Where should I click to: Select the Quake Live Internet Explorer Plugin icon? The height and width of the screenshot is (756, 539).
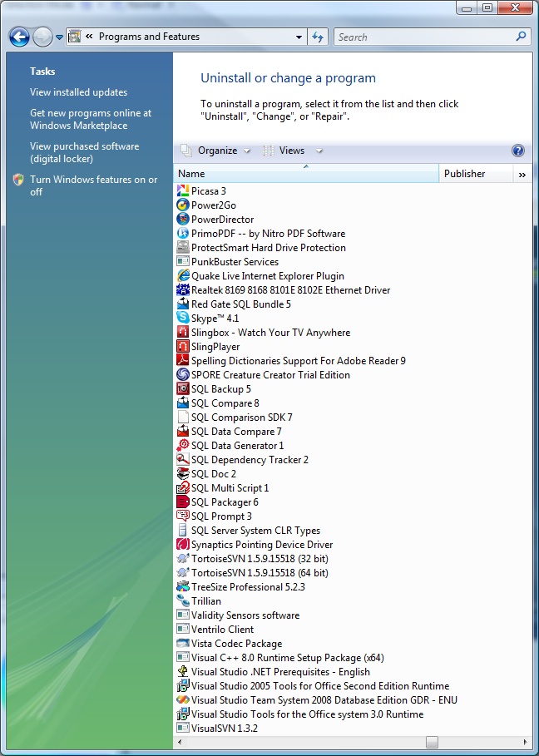pos(183,276)
